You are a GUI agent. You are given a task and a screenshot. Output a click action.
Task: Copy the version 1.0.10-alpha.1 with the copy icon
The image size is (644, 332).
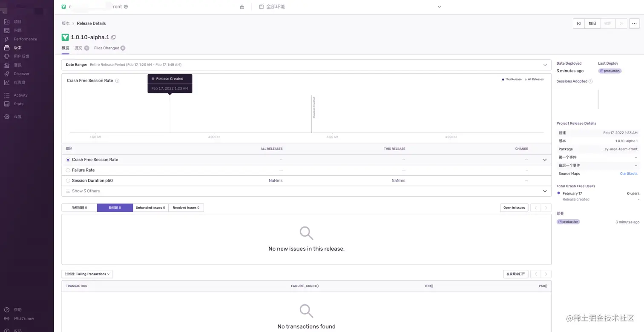click(x=113, y=37)
